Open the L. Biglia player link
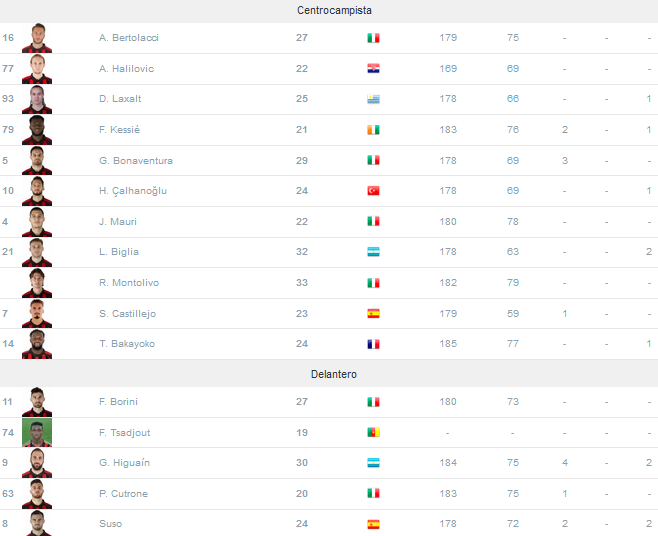The image size is (658, 536). point(119,252)
